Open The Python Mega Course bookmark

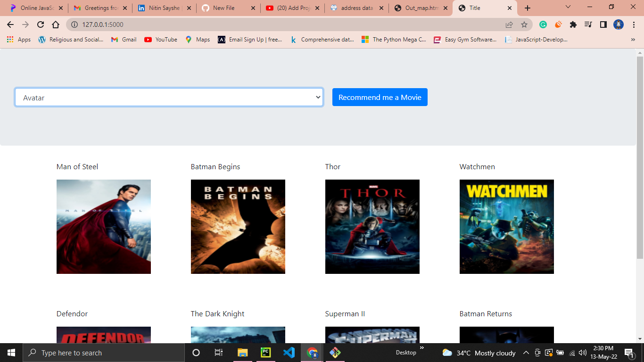[394, 40]
